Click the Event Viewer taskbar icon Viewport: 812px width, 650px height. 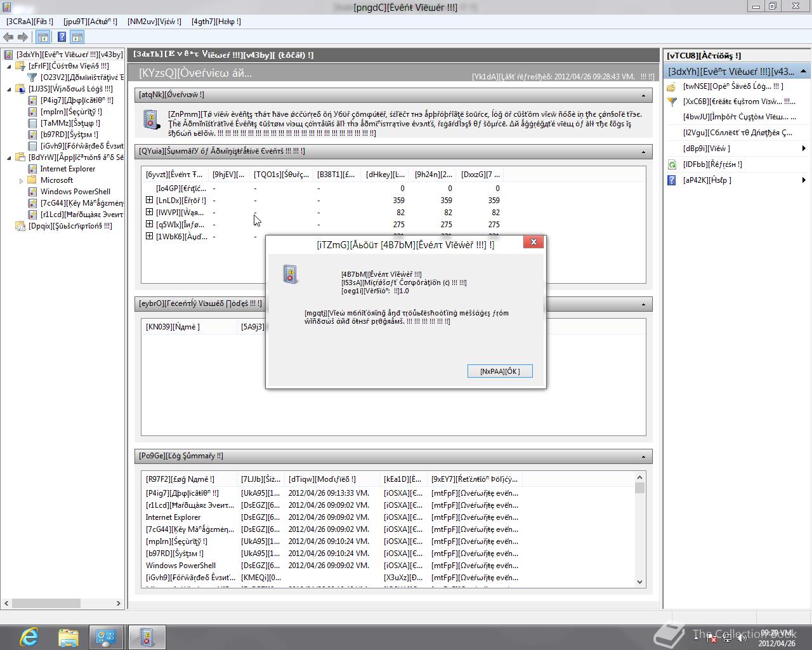[147, 637]
